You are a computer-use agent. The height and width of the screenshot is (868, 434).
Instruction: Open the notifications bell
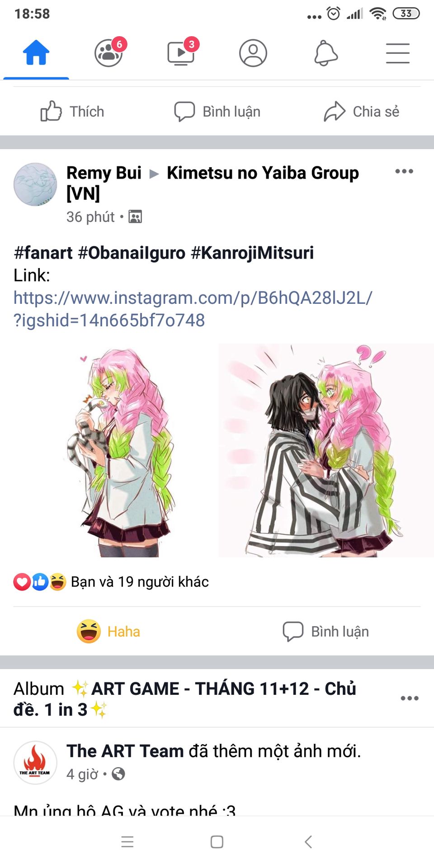(325, 53)
